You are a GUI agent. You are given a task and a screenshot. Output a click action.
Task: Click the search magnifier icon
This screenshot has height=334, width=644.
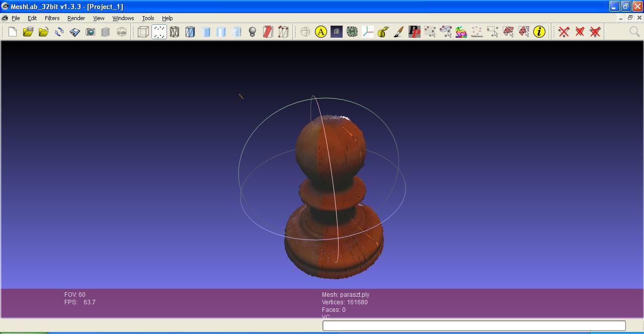click(x=634, y=32)
